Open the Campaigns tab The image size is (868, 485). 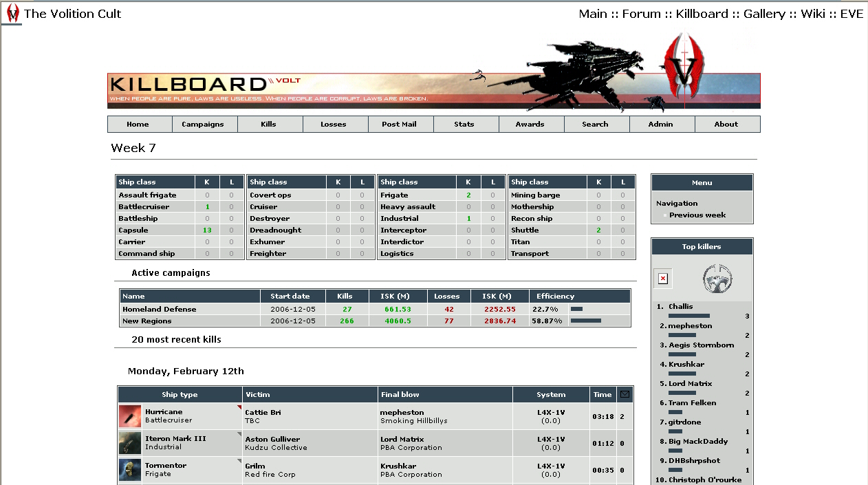(205, 125)
